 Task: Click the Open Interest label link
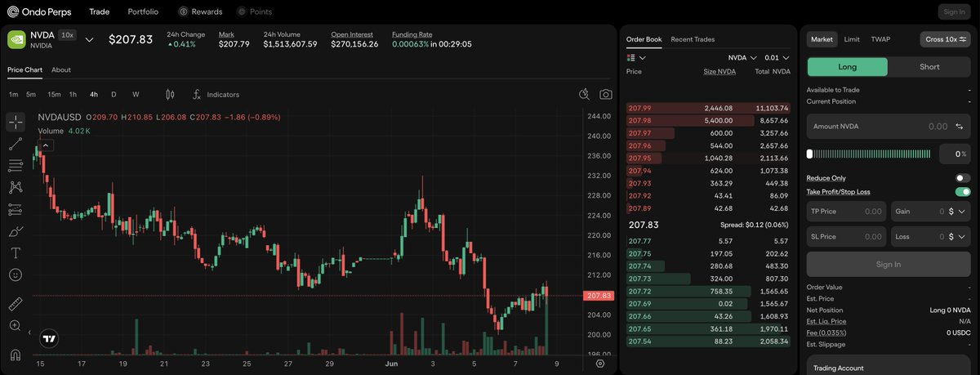[352, 34]
